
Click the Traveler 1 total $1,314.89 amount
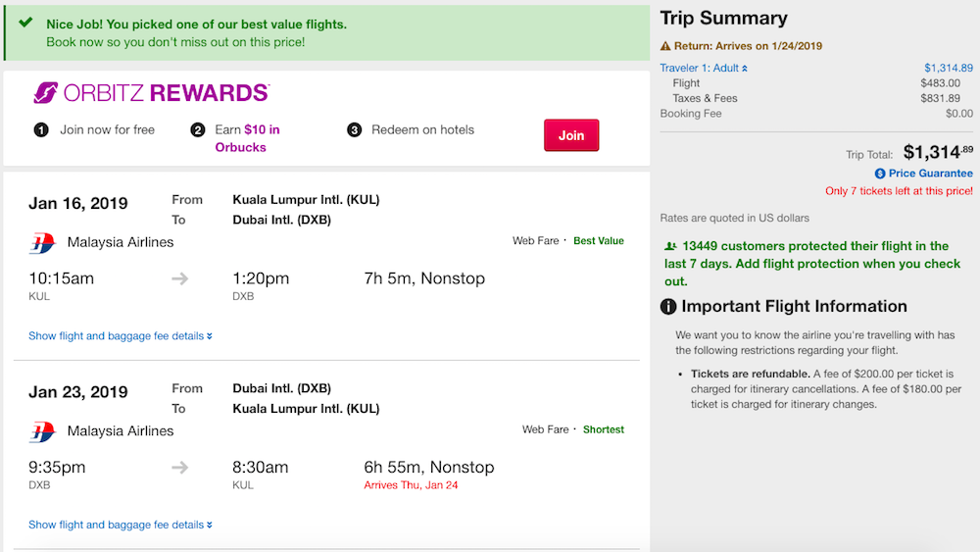(948, 68)
